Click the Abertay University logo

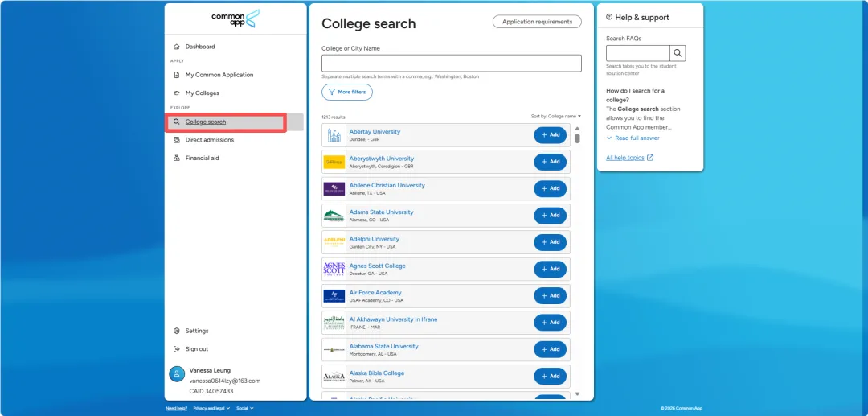coord(334,135)
